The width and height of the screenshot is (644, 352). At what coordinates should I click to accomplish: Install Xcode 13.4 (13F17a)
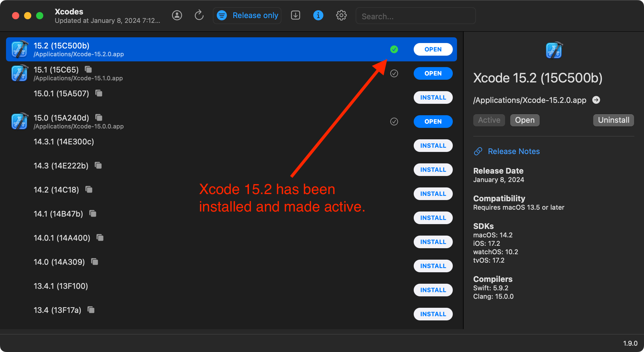[433, 314]
